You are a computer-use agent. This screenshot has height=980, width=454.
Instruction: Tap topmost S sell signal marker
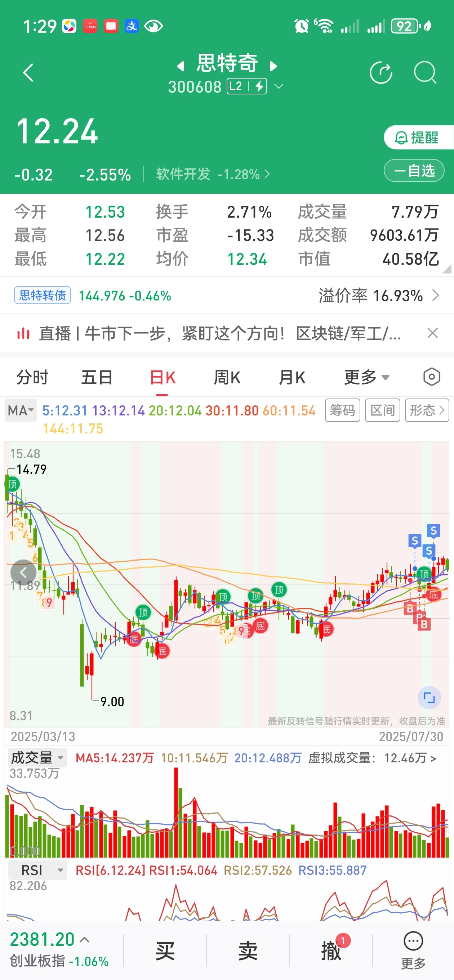(x=433, y=530)
